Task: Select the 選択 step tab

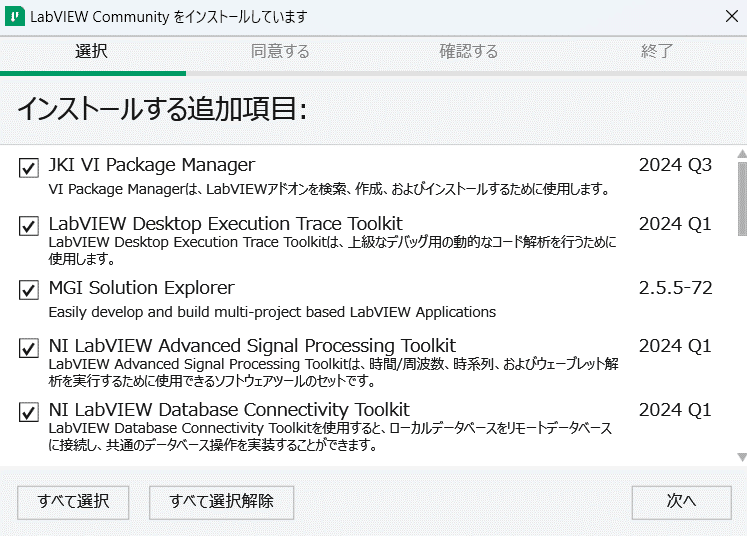Action: pos(91,51)
